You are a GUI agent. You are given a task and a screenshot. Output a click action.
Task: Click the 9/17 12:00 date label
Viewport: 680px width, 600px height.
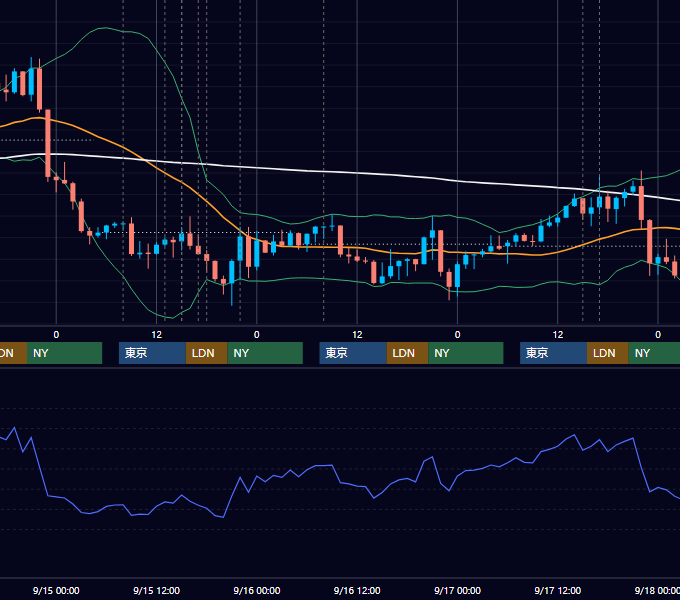[x=558, y=590]
